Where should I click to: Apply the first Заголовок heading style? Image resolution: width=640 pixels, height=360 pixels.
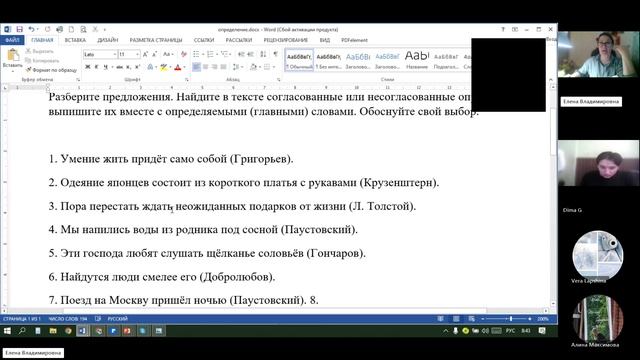coord(358,60)
